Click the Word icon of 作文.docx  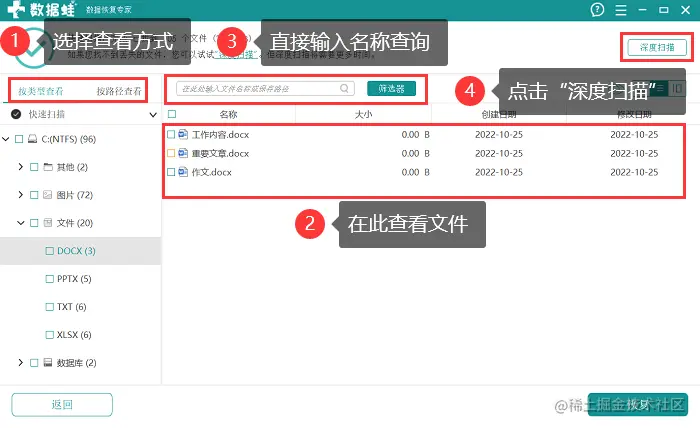[x=183, y=172]
